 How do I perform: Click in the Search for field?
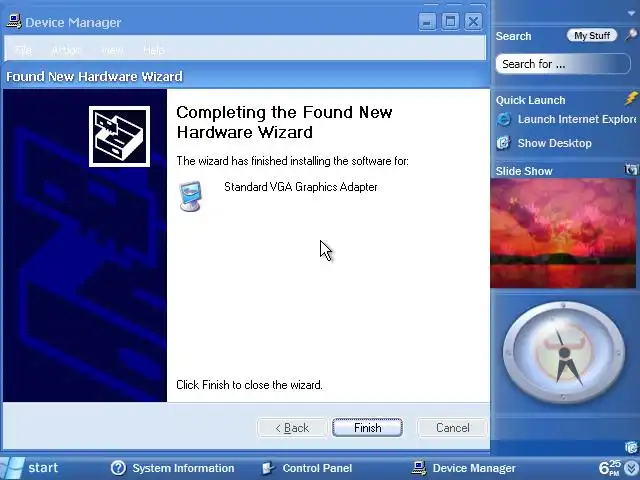562,64
